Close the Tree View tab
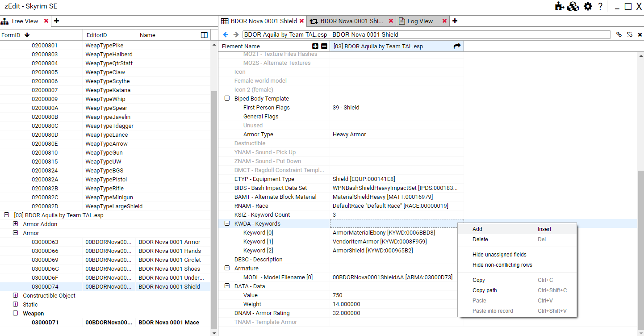This screenshot has height=336, width=644. 46,21
